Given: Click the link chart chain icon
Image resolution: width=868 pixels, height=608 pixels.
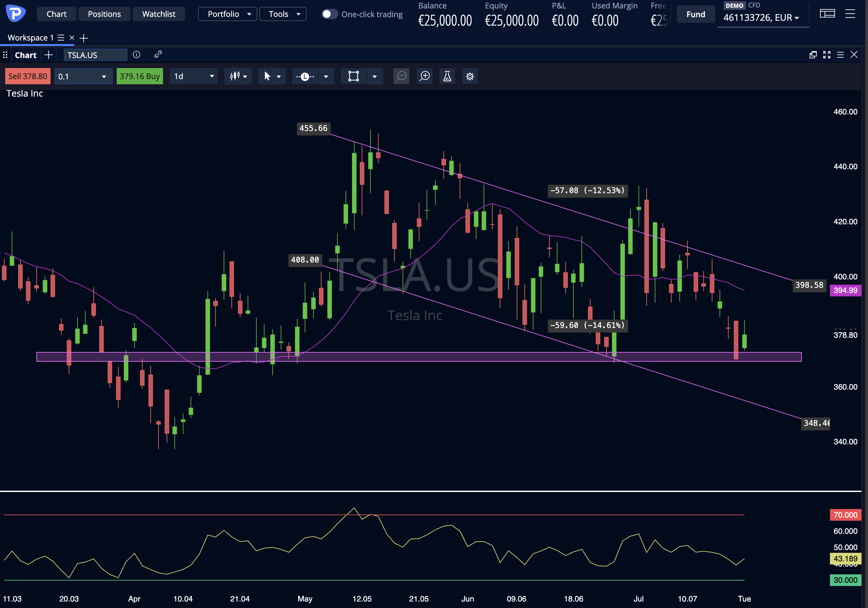Looking at the screenshot, I should (158, 55).
